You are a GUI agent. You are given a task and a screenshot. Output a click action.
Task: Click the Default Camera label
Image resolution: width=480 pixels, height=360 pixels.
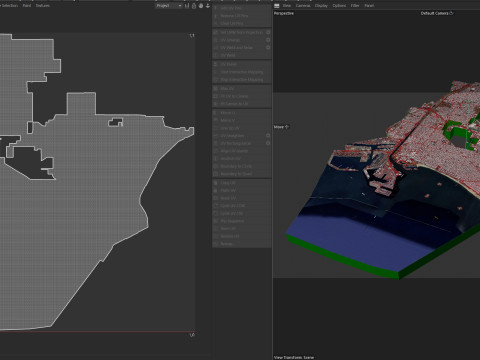(435, 13)
